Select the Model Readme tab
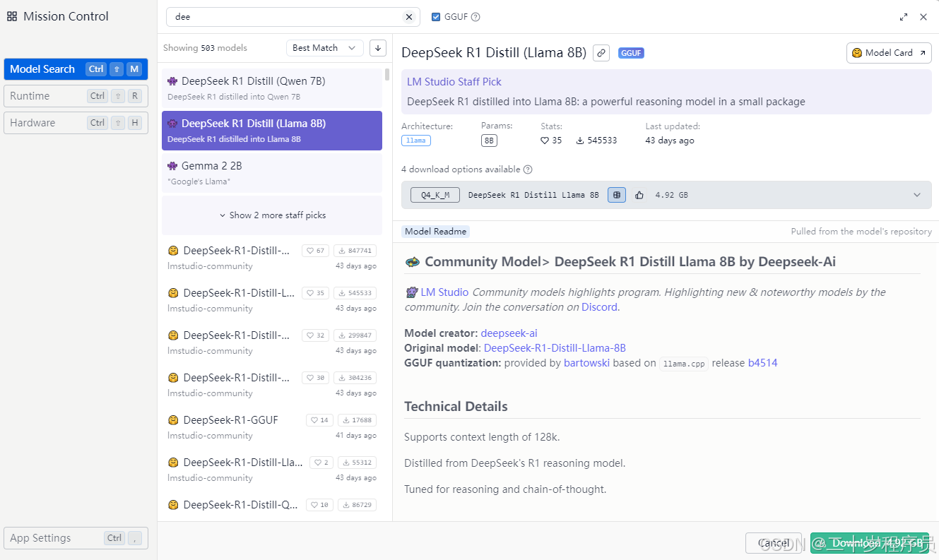939x560 pixels. click(435, 232)
